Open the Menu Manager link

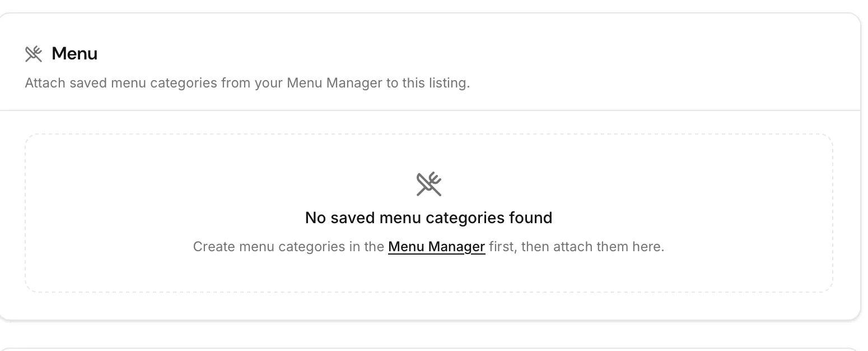point(436,247)
